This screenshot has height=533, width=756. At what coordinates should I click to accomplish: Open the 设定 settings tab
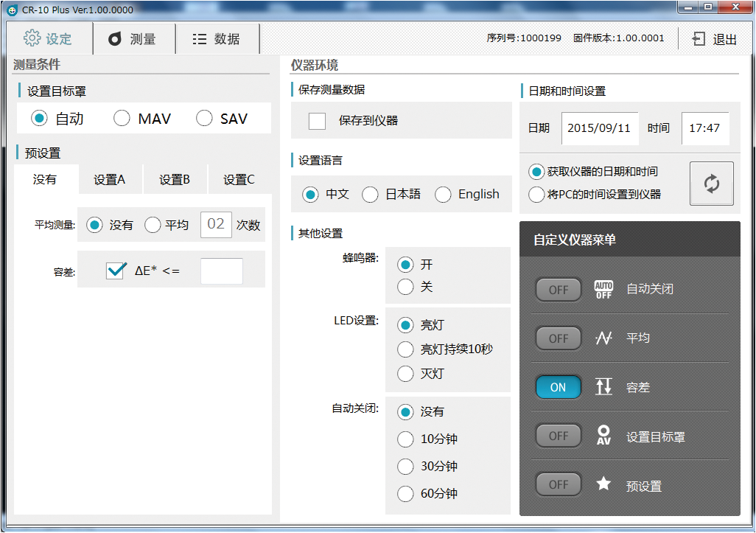48,38
